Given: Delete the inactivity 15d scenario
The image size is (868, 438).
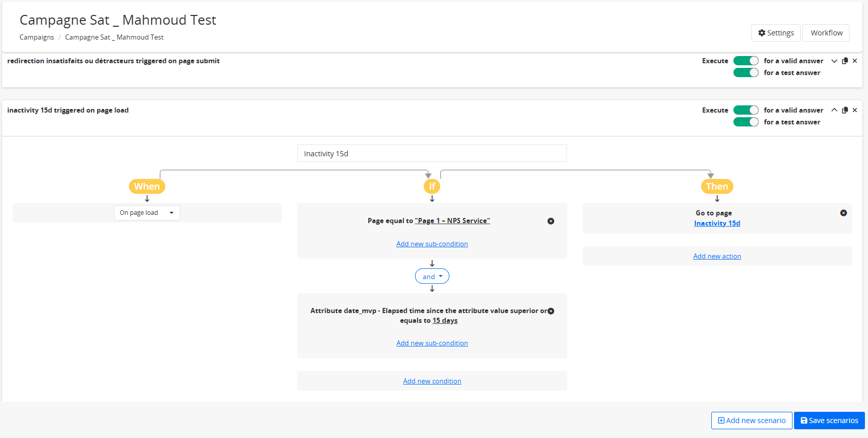Looking at the screenshot, I should pos(855,110).
